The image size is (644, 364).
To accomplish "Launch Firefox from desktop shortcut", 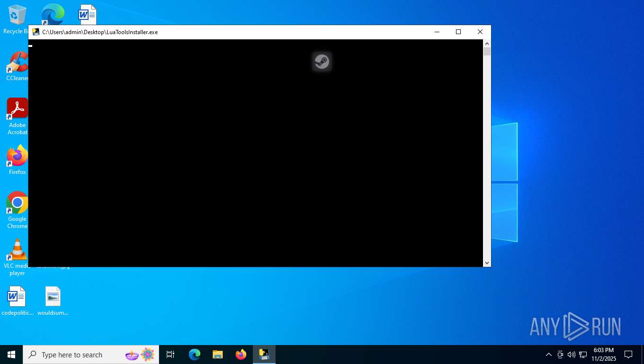I will click(x=17, y=160).
